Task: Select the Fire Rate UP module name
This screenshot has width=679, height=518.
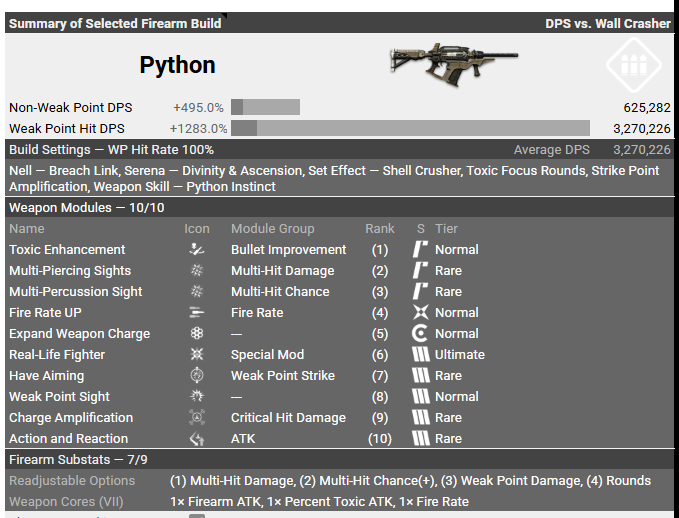Action: tap(45, 312)
